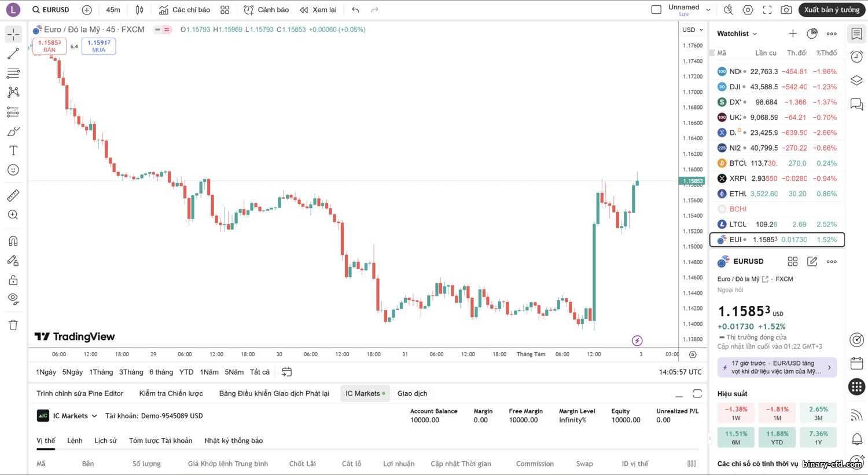Click the trash icon to remove drawings
The image size is (868, 475).
(x=13, y=325)
